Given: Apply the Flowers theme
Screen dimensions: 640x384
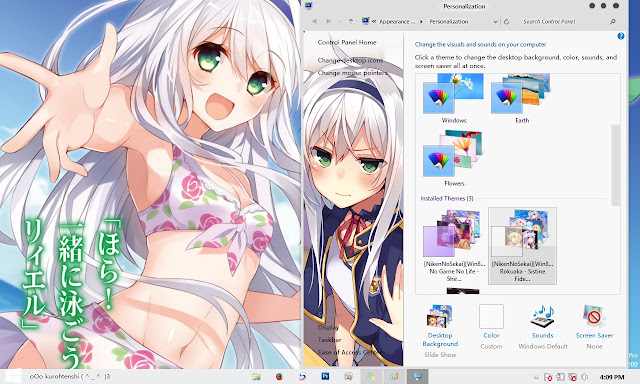Looking at the screenshot, I should coord(453,158).
